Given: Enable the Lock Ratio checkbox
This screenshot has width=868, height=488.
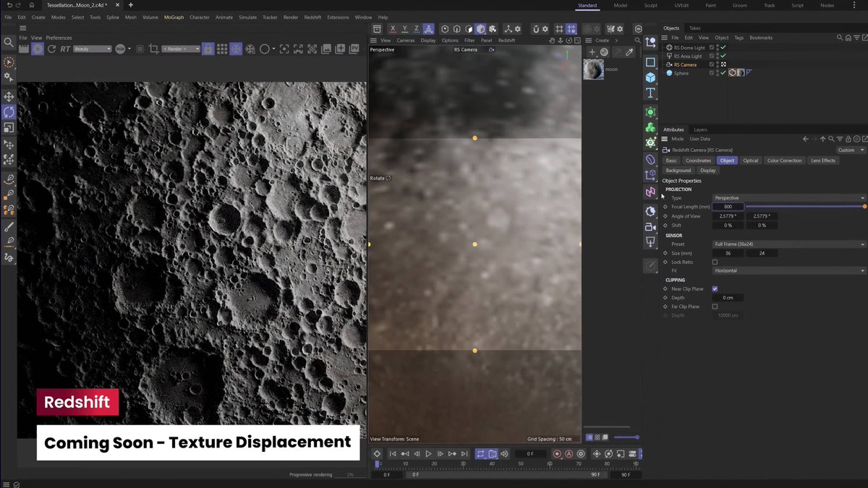Looking at the screenshot, I should (715, 262).
